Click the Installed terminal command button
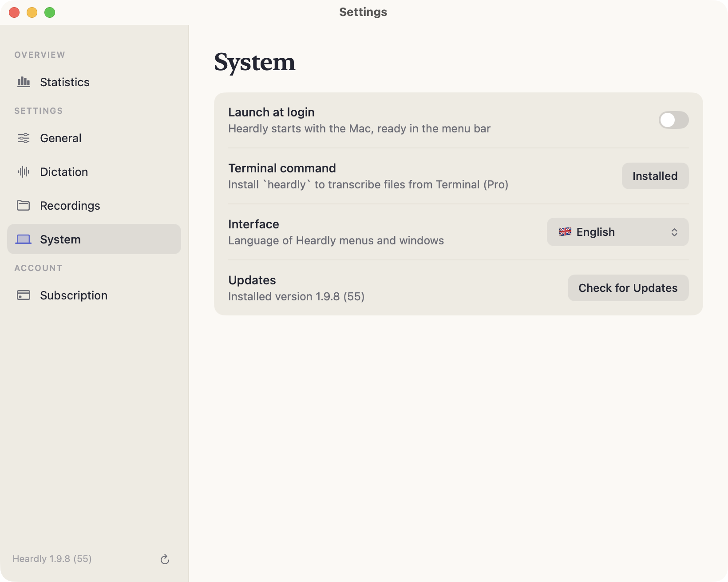The width and height of the screenshot is (728, 582). tap(655, 176)
